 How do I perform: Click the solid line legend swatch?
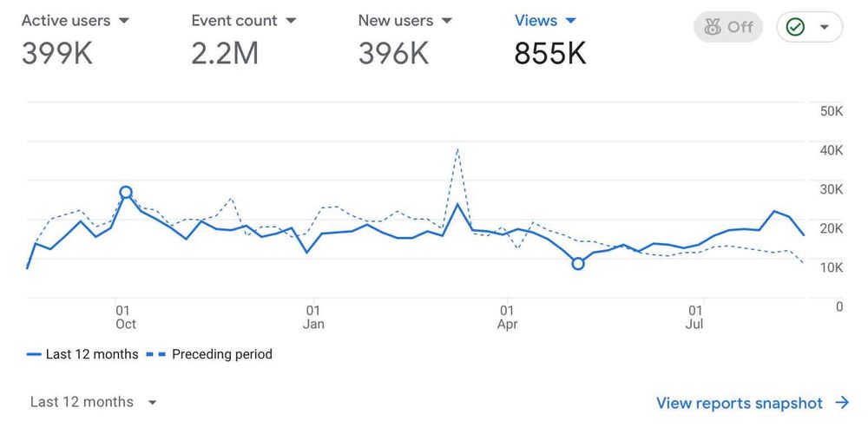(35, 354)
